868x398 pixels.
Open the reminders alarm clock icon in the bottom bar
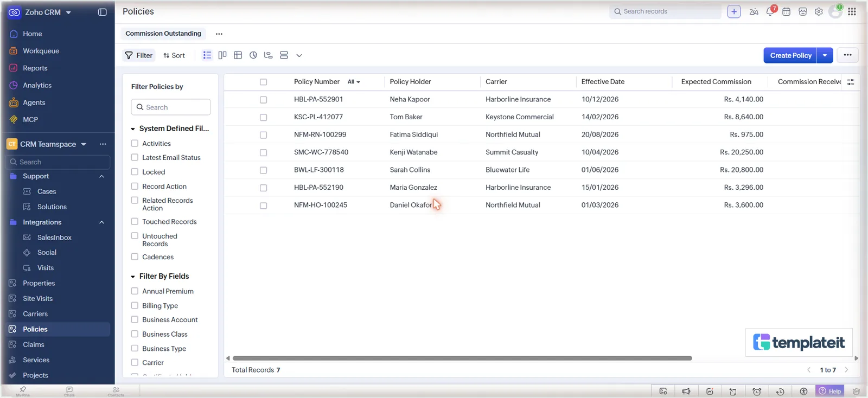tap(757, 391)
